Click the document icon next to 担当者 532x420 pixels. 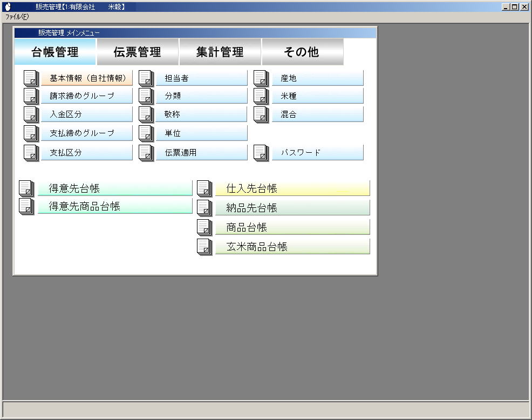pos(147,78)
